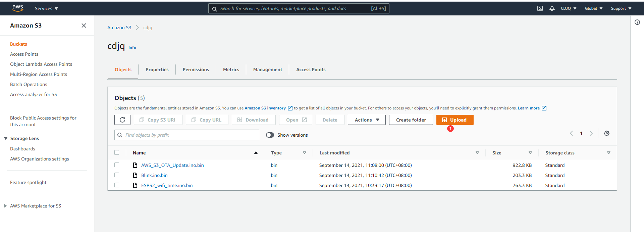Click the Create folder button
644x232 pixels.
(x=411, y=120)
